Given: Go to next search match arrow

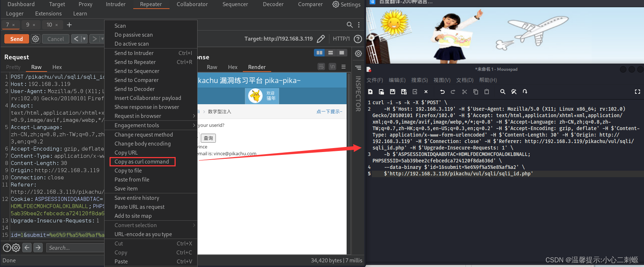Looking at the screenshot, I should (x=38, y=248).
